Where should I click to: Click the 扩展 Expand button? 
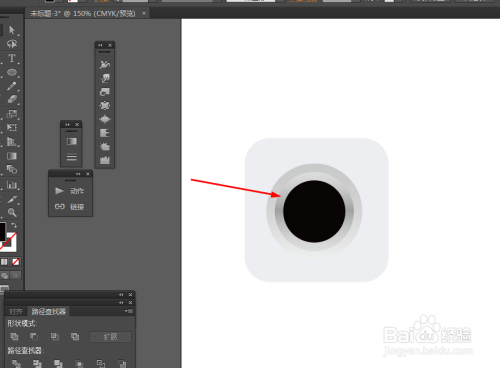click(110, 337)
